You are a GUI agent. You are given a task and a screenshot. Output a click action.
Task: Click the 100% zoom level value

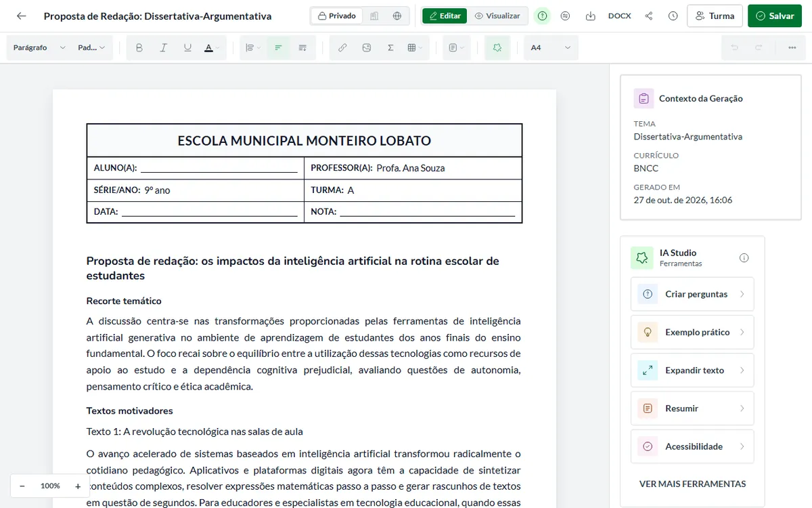[x=50, y=486]
